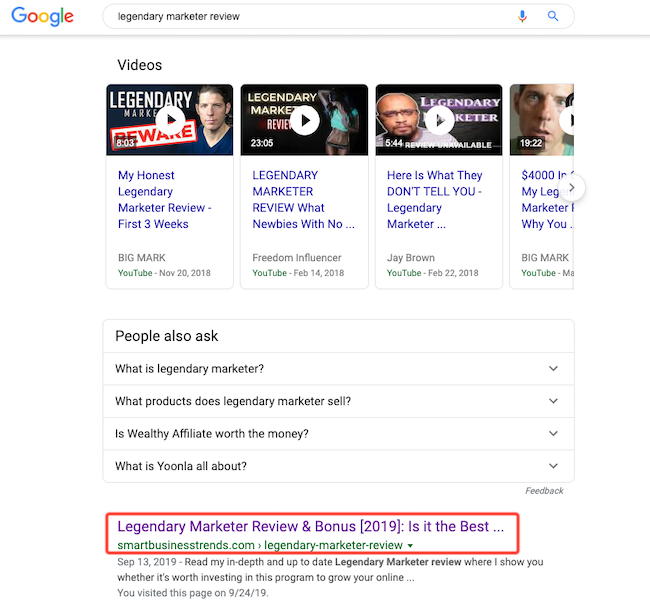
Task: Click 'BIG MARK' under the first video
Action: 142,258
